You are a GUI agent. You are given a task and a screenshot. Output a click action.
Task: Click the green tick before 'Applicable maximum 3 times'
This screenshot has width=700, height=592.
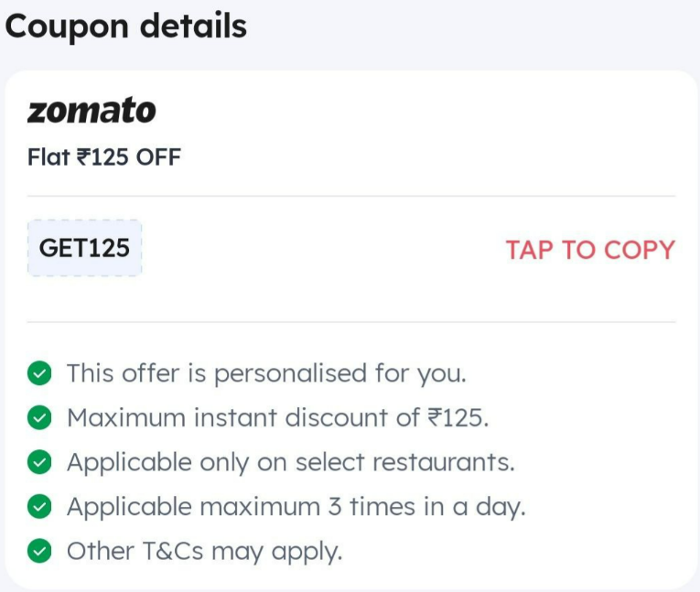tap(39, 506)
